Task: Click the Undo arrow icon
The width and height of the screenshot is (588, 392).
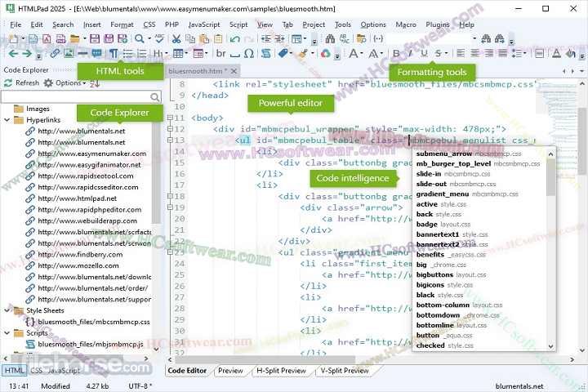Action: click(234, 38)
